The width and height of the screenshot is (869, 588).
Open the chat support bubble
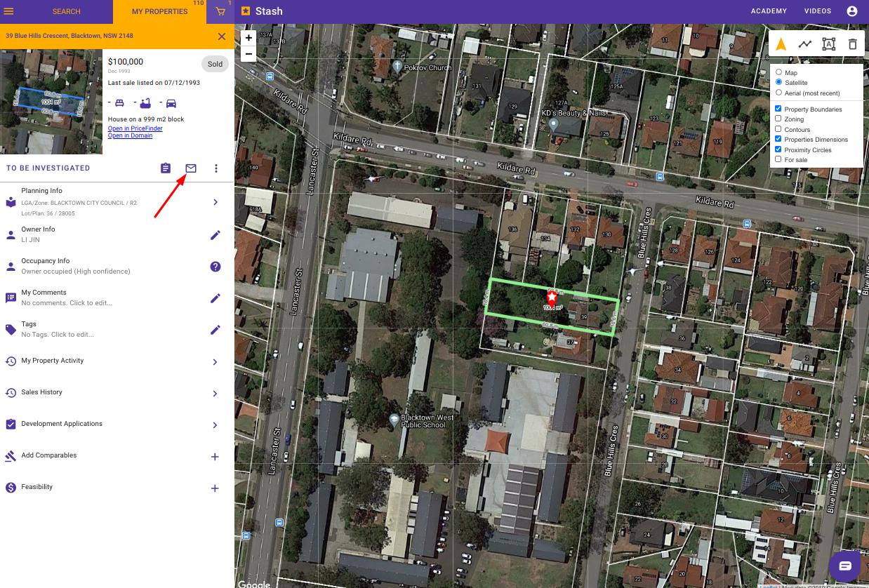click(x=845, y=566)
